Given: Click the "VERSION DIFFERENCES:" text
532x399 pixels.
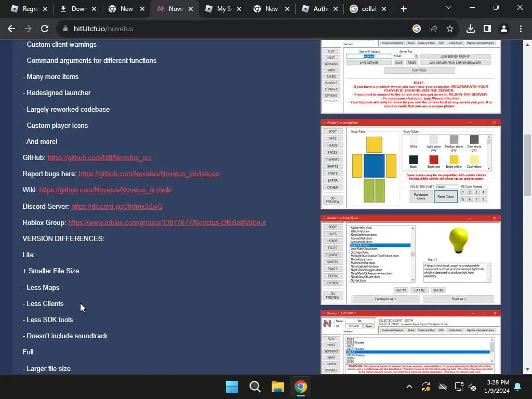Looking at the screenshot, I should click(63, 238).
